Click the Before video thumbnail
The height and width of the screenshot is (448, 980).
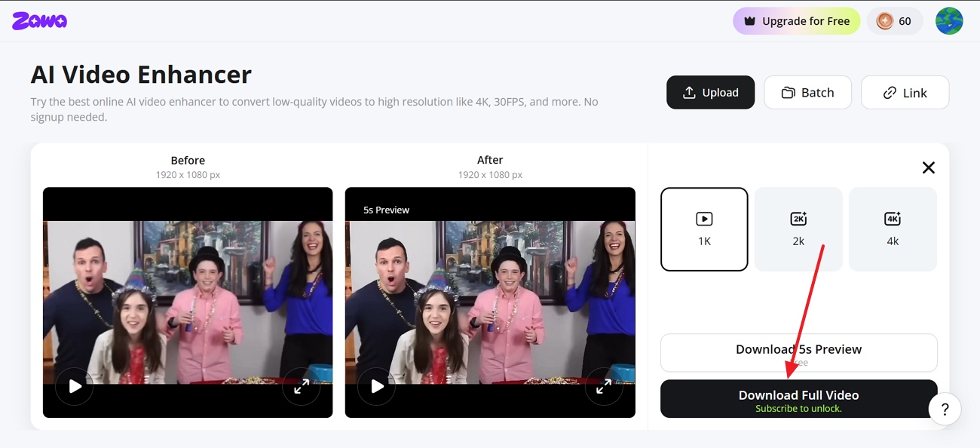pyautogui.click(x=188, y=302)
